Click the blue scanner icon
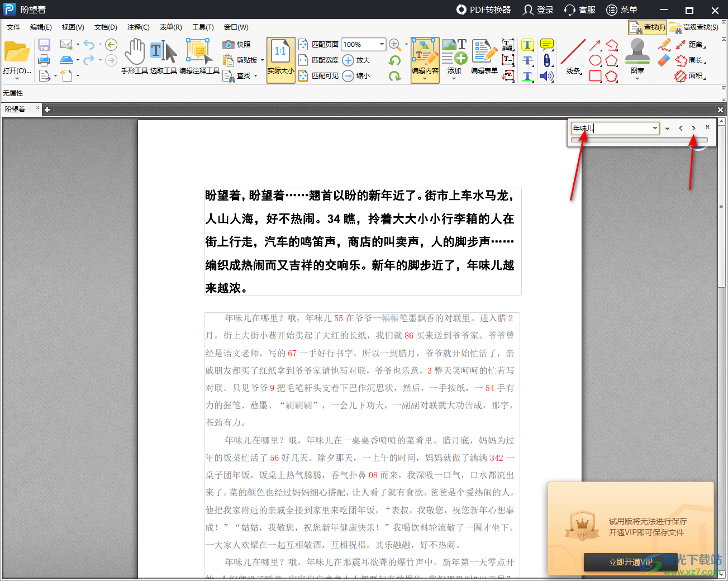The width and height of the screenshot is (728, 581). [x=66, y=60]
